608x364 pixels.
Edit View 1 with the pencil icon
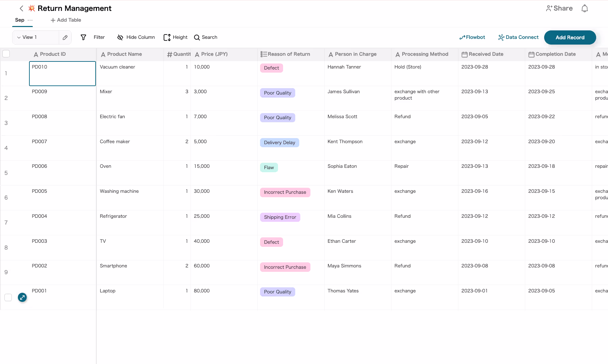coord(65,37)
